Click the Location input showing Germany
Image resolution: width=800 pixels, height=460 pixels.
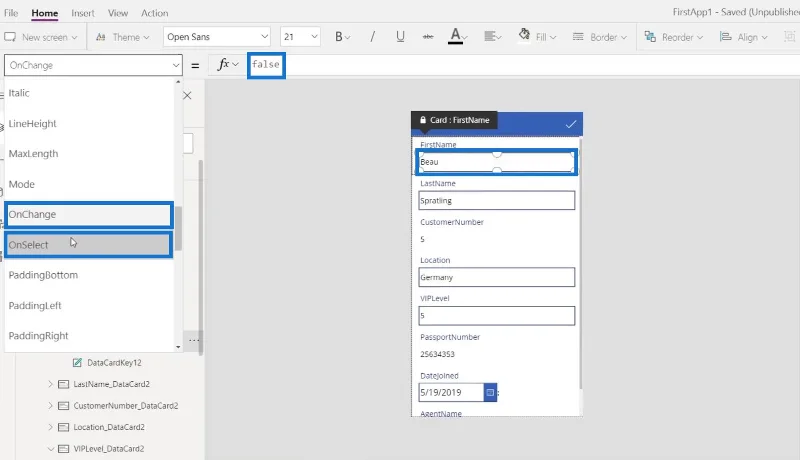(x=496, y=277)
